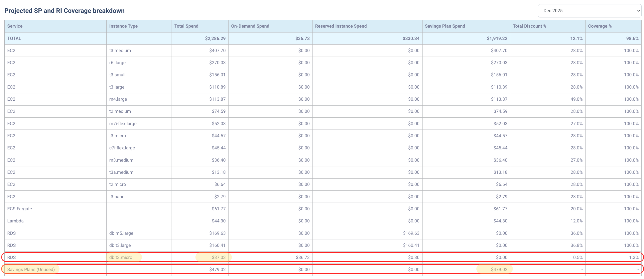The width and height of the screenshot is (644, 279).
Task: Click the Total Discount % header
Action: point(529,26)
